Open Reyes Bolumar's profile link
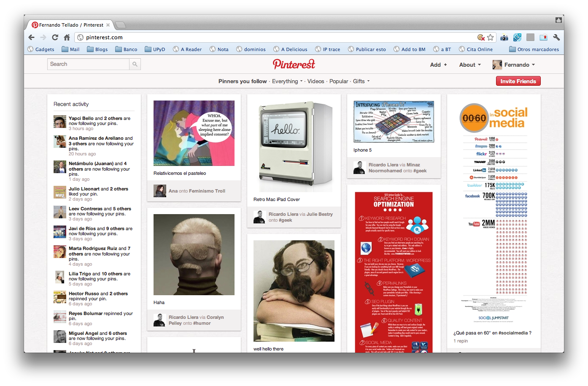Viewport: 588px width, 386px height. click(86, 313)
